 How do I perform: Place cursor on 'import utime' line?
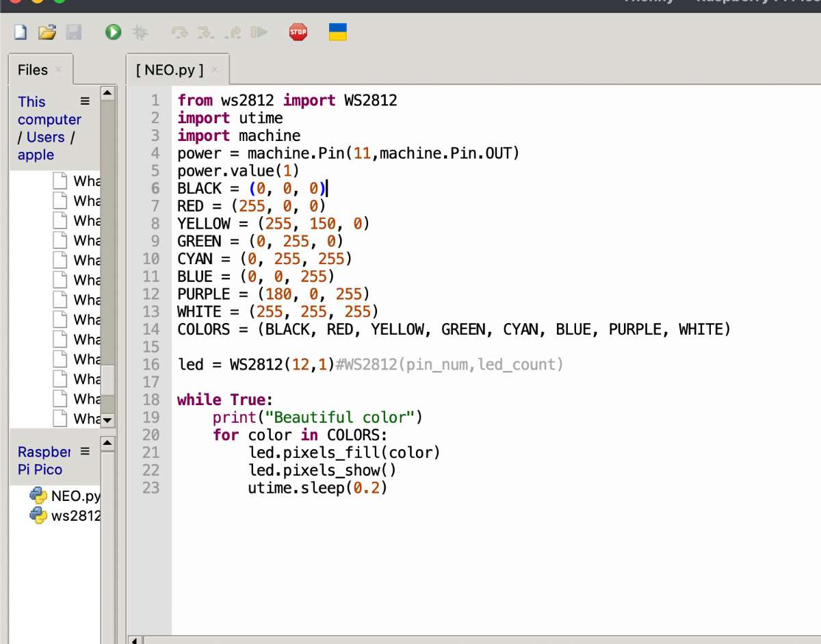(x=230, y=118)
